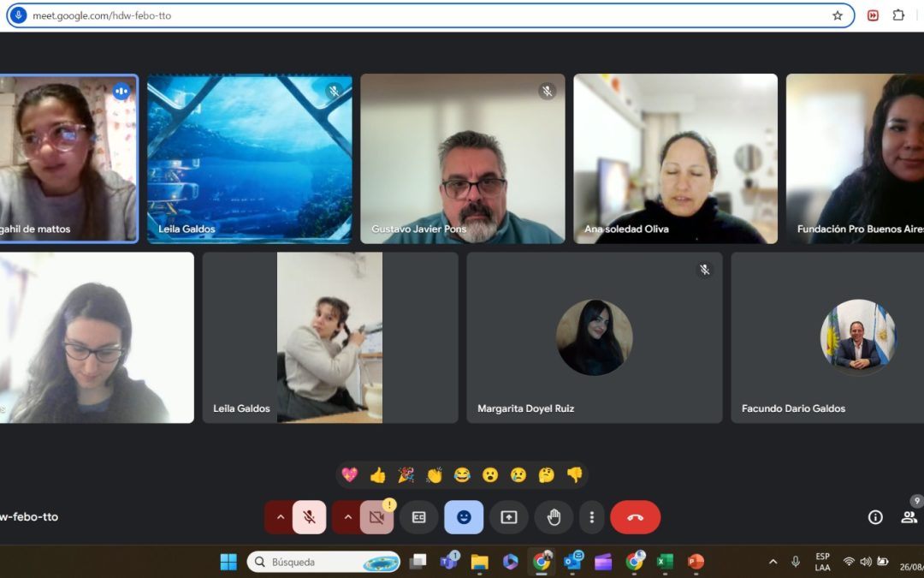Image resolution: width=924 pixels, height=578 pixels.
Task: Bookmark this page with the star icon
Action: click(838, 15)
